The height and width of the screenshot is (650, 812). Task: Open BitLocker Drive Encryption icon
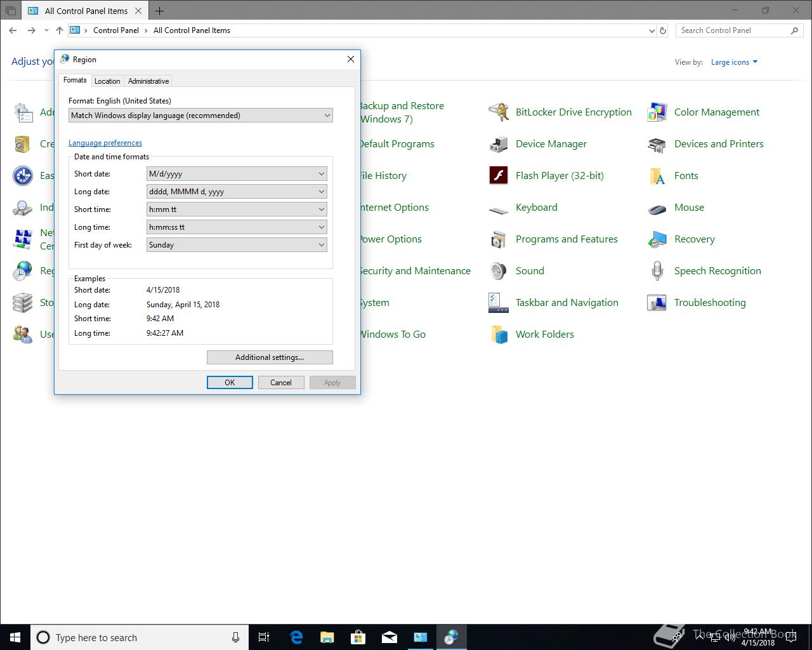pos(499,112)
